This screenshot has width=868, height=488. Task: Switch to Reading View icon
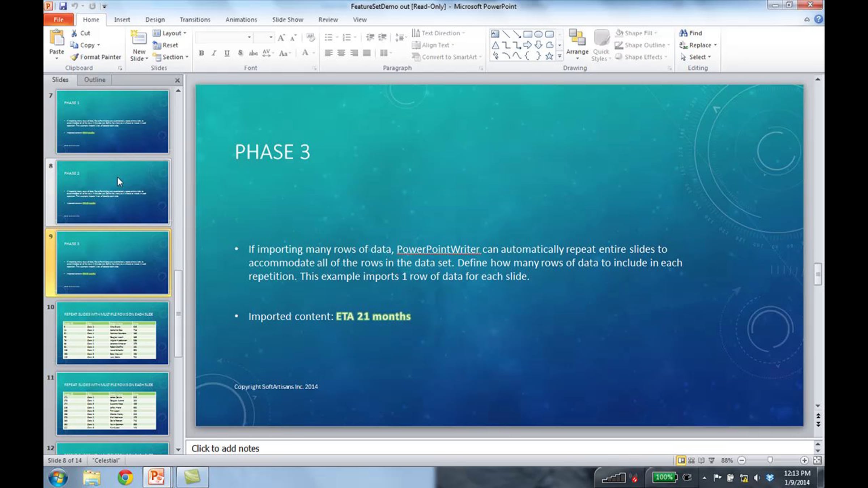(x=701, y=460)
